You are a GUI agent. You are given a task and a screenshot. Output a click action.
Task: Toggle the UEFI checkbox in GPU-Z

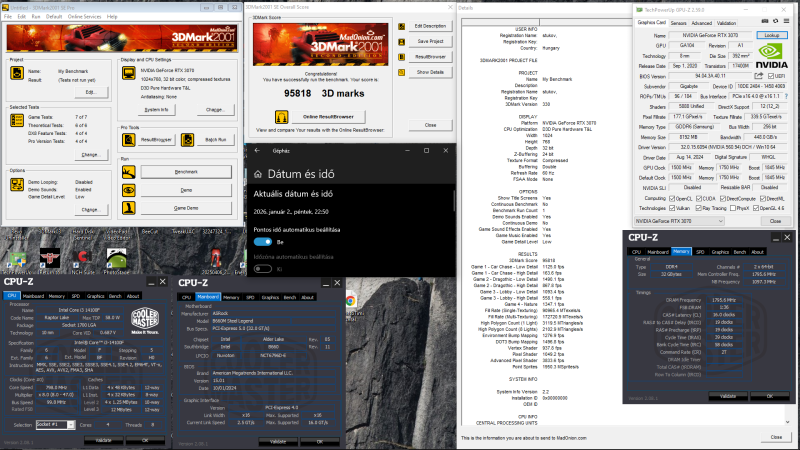pyautogui.click(x=771, y=76)
